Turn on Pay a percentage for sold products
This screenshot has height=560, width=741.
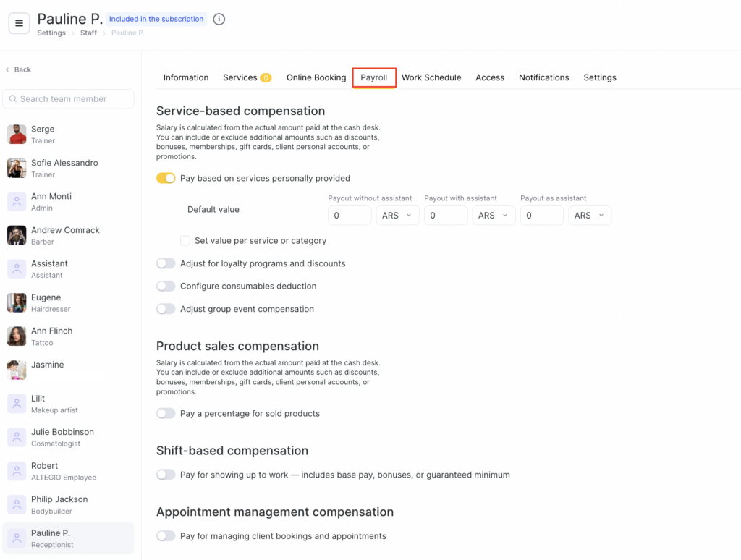point(166,413)
